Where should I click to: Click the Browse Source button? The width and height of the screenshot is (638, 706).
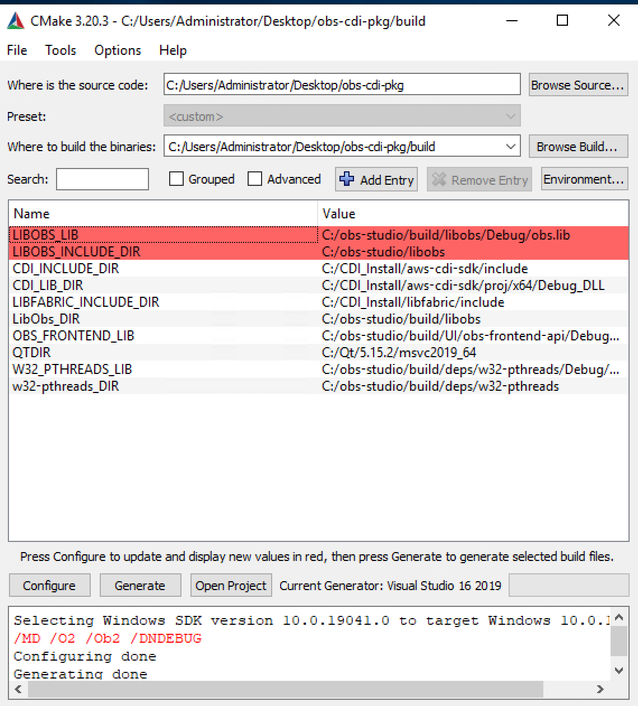point(578,85)
